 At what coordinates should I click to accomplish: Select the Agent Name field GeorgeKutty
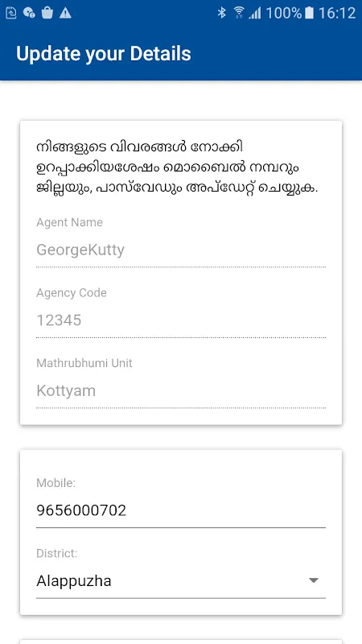[x=181, y=250]
